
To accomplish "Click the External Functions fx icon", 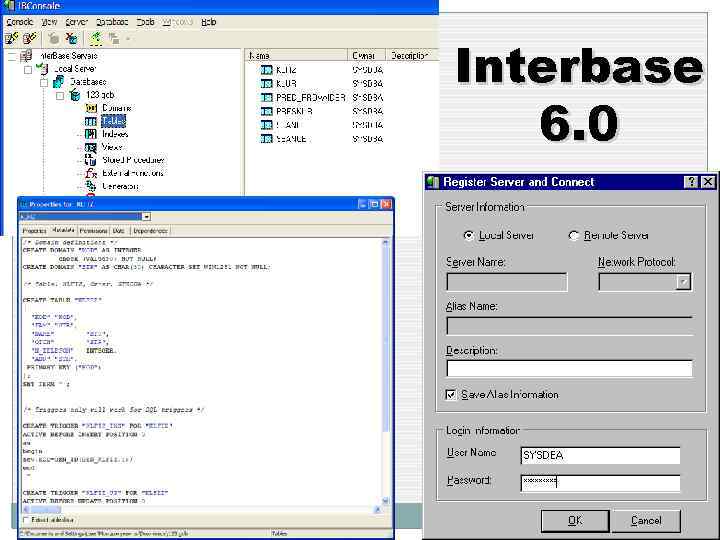I will pos(91,173).
